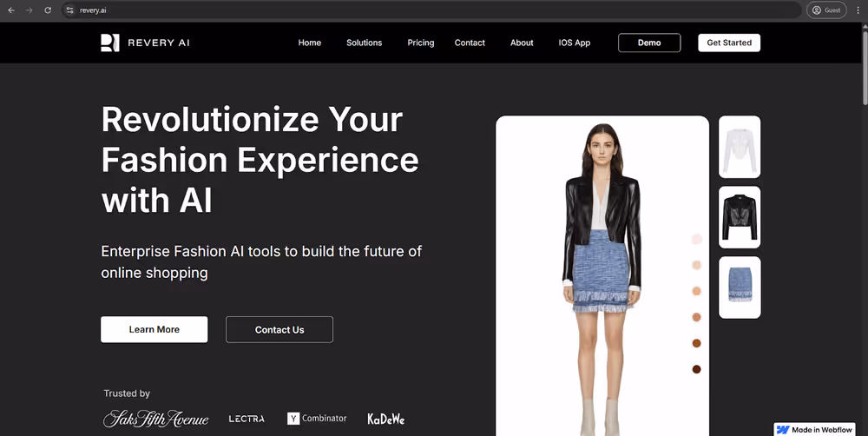View site information icon in address bar

coord(69,10)
